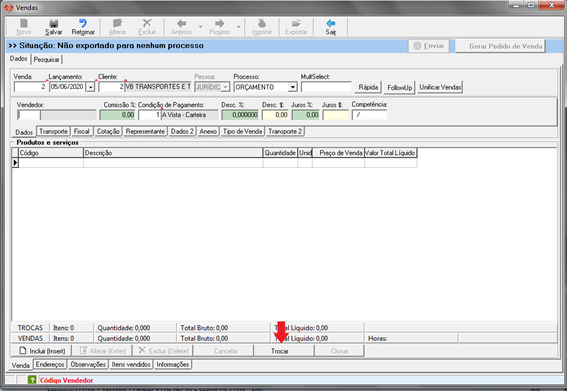Open the Cotação tab
567x391 pixels.
coord(108,131)
